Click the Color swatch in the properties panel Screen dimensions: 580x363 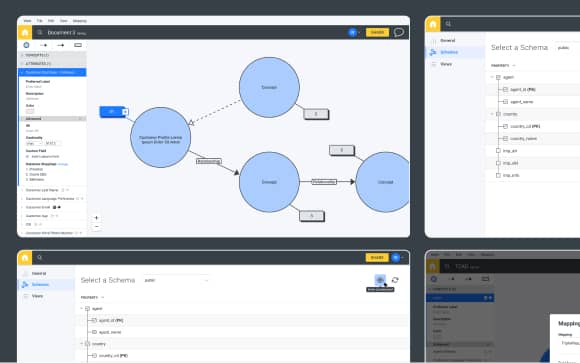[30, 111]
